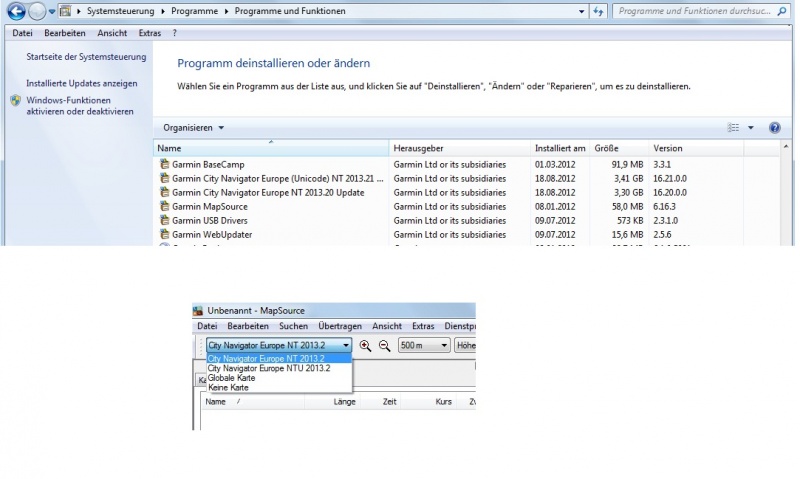The height and width of the screenshot is (479, 800).
Task: Open Windows-Funktionen aktivieren oder deaktivieren
Action: 80,106
